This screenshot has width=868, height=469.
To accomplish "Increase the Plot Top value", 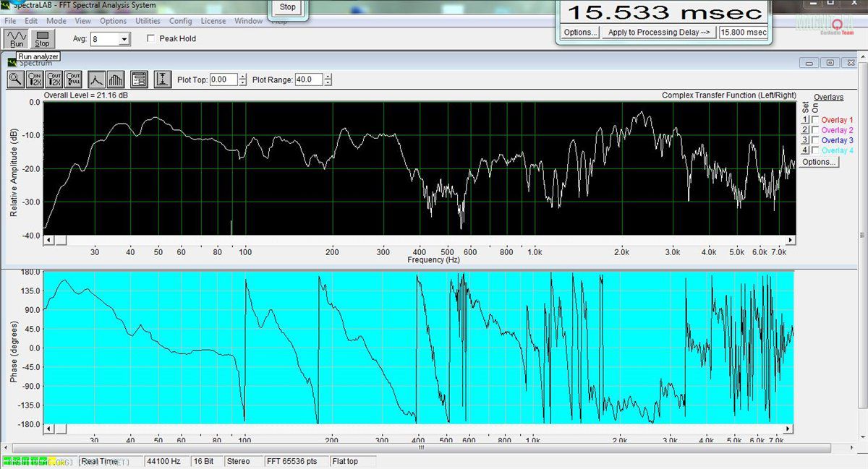I will [x=242, y=77].
